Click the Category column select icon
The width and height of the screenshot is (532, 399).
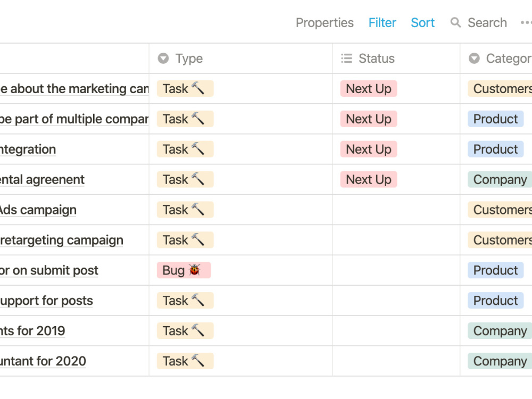(474, 59)
